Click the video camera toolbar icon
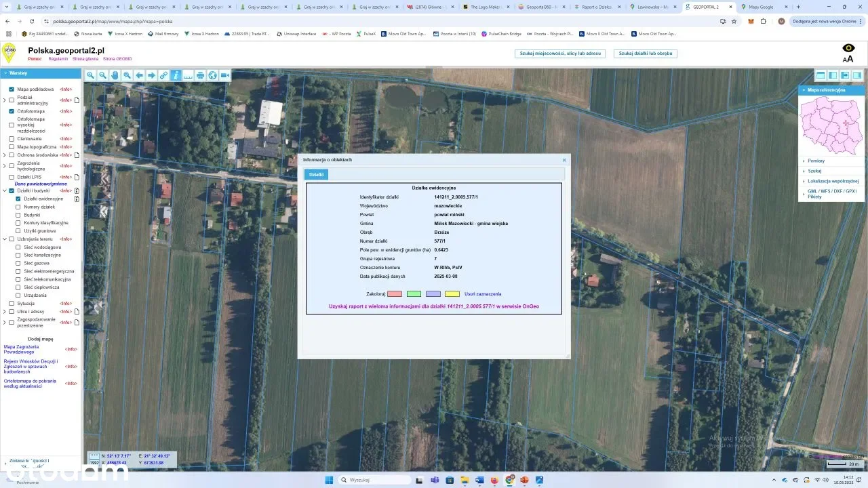 [224, 75]
